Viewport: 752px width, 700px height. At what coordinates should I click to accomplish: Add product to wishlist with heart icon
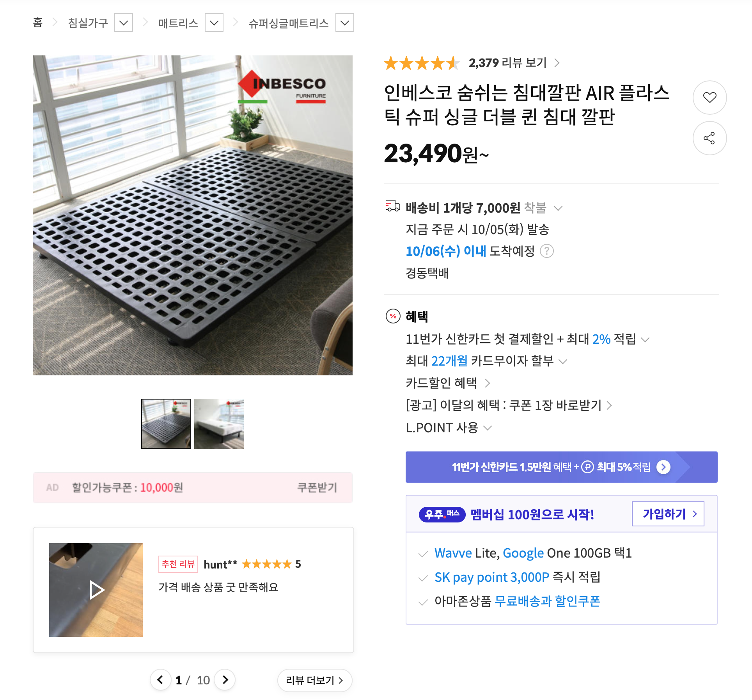709,97
